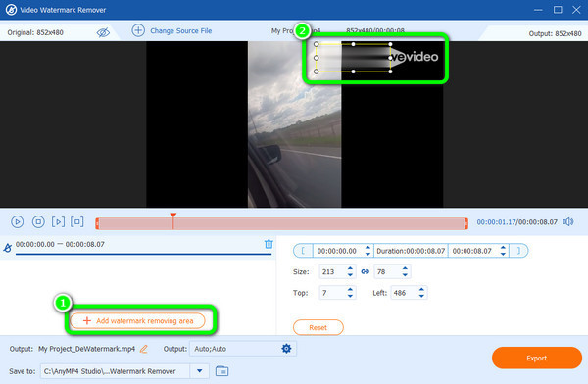Delete the watermark segment with trash icon
The image size is (588, 384).
tap(269, 244)
